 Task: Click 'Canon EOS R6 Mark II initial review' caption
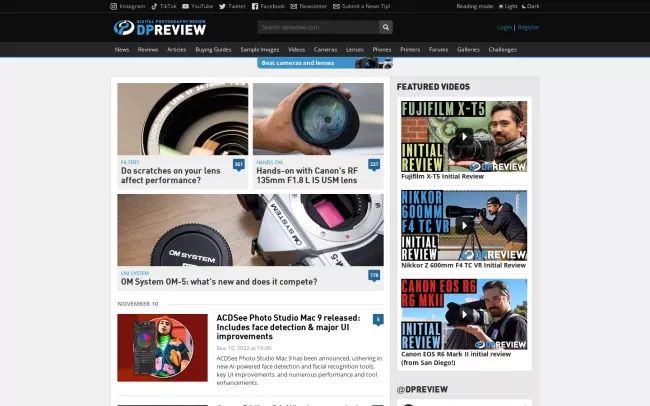point(456,358)
